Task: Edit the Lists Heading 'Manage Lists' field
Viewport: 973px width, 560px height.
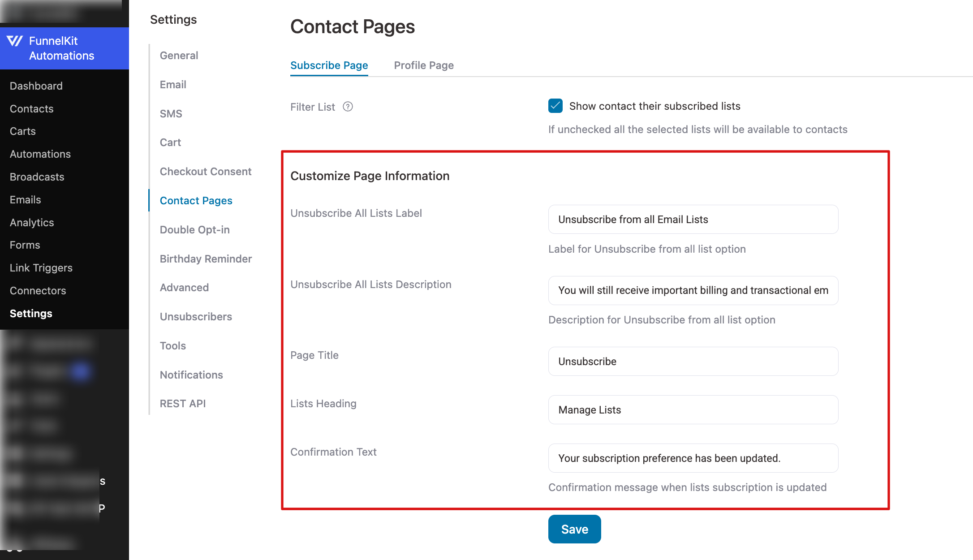Action: pyautogui.click(x=693, y=409)
